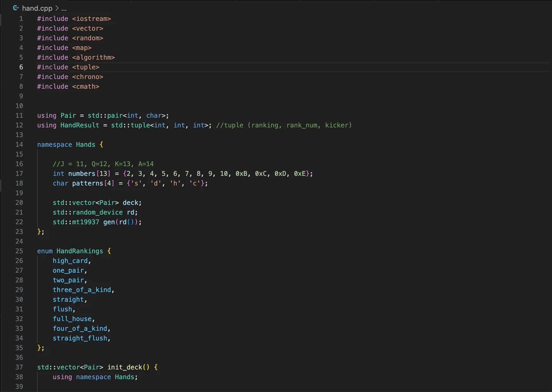Click the 'deck;' variable on line 20
Viewport: 552px width, 392px height.
tap(132, 203)
